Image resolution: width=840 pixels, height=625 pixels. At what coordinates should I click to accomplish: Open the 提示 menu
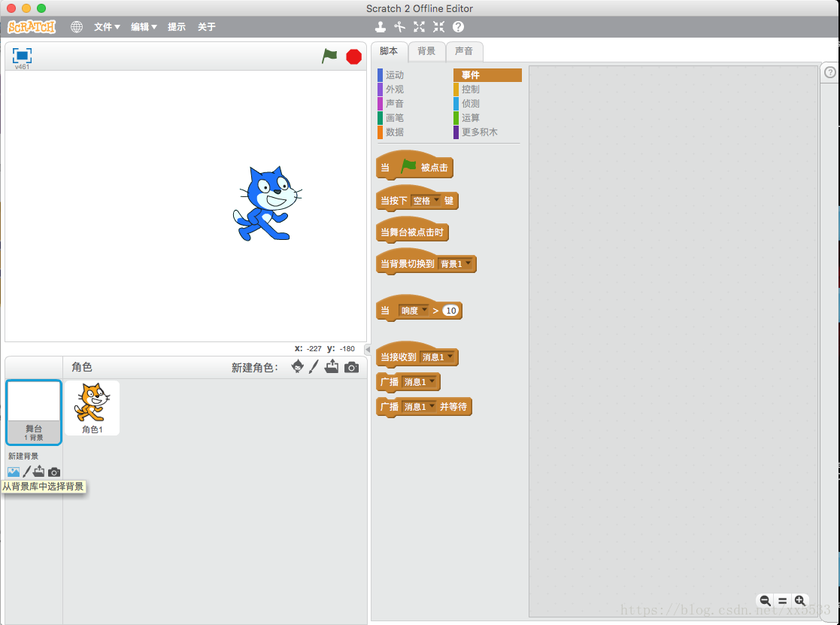(176, 27)
